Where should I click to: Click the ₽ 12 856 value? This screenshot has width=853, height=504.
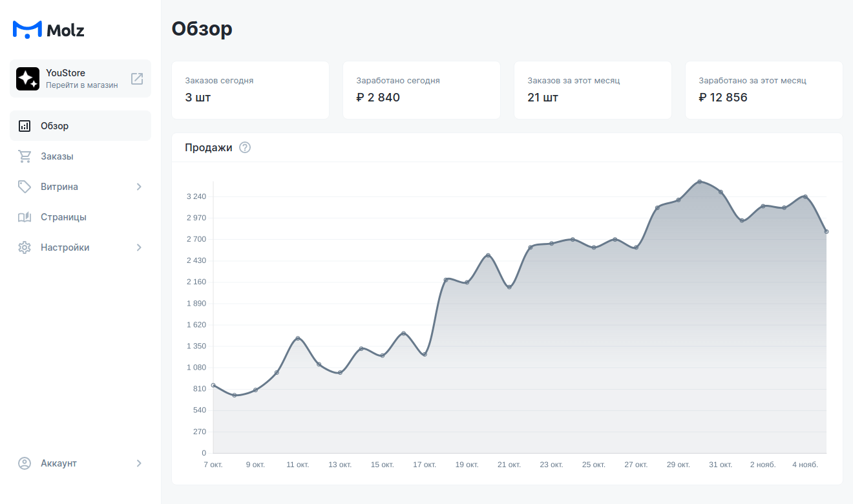(723, 98)
